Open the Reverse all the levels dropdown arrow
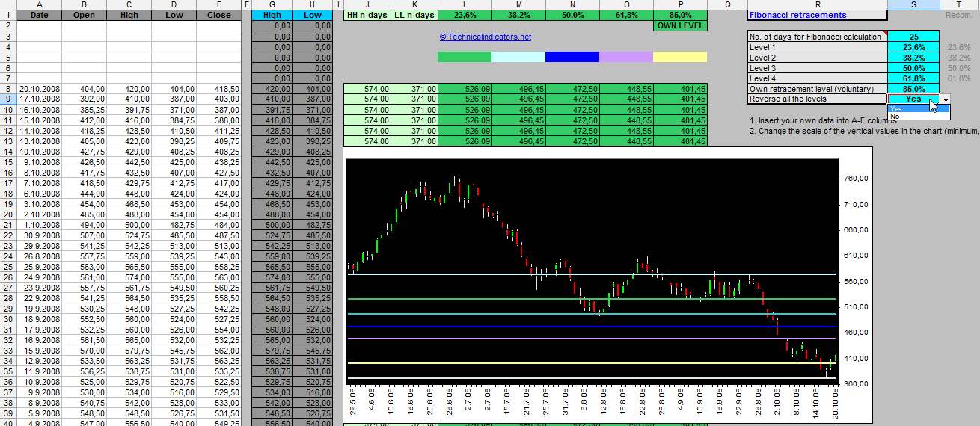 coord(946,99)
